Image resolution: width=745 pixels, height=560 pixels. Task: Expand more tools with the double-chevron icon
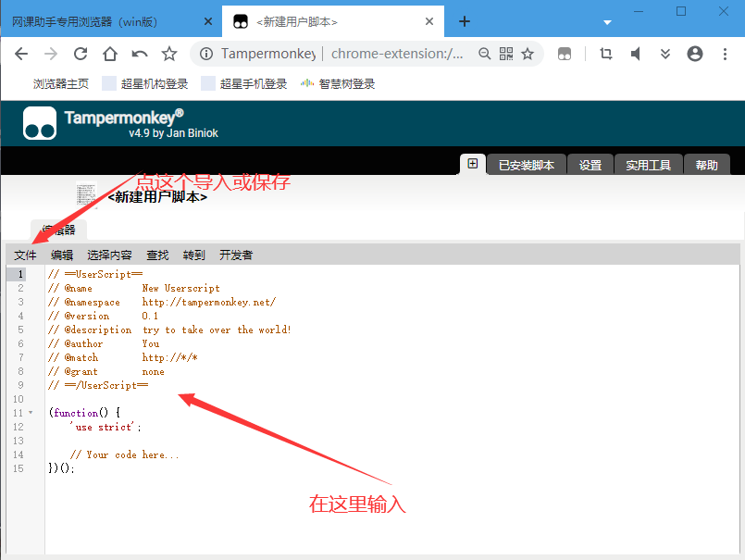665,54
